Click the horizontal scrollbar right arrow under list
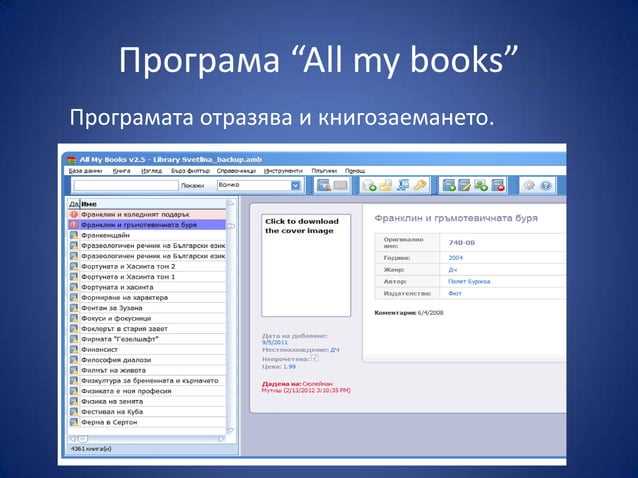The image size is (638, 478). [222, 439]
